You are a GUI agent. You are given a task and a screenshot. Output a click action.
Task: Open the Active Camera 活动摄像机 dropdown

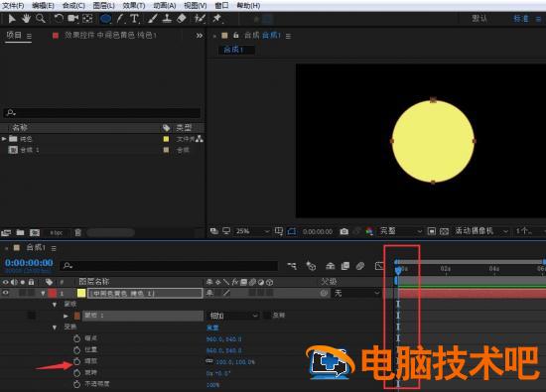coord(480,231)
